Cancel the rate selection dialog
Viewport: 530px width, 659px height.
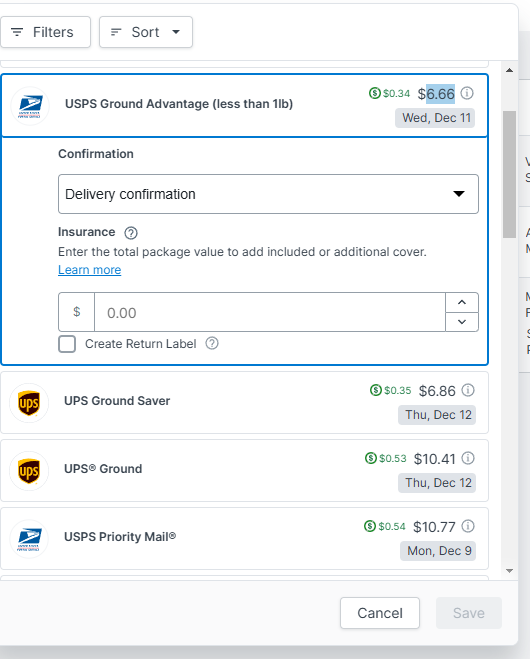(380, 613)
